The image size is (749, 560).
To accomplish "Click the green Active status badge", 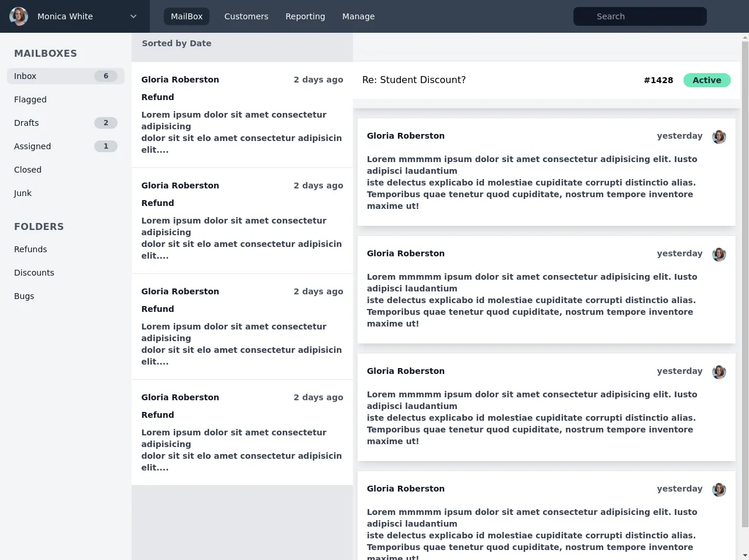I will tap(706, 80).
